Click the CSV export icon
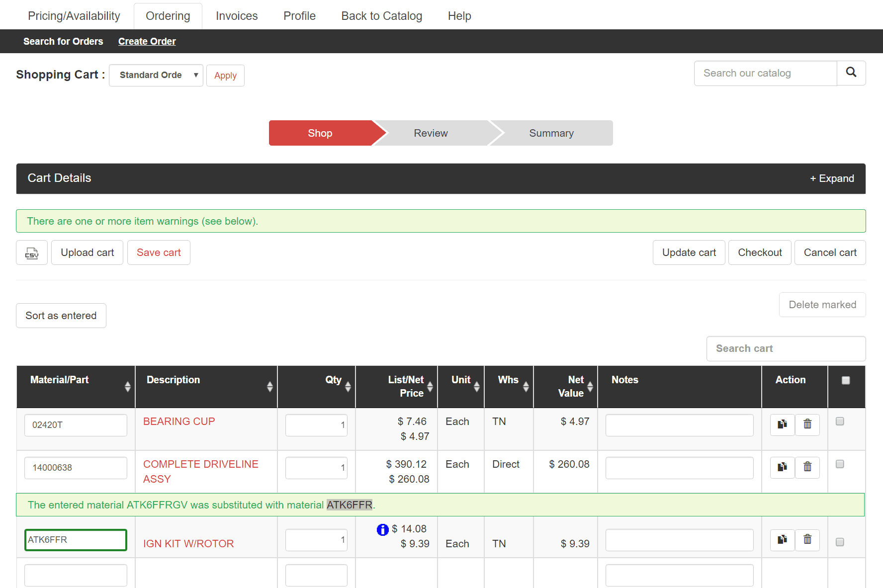This screenshot has height=588, width=883. pyautogui.click(x=32, y=253)
